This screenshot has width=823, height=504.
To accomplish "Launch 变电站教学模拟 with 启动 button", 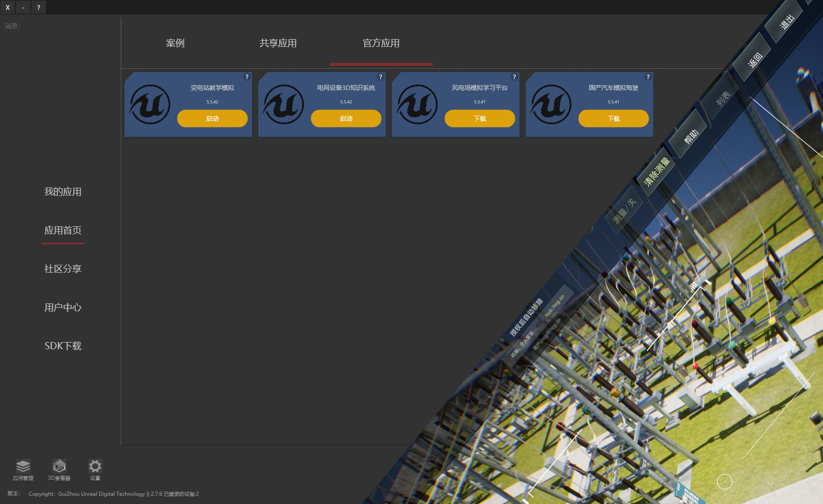I will coord(212,118).
